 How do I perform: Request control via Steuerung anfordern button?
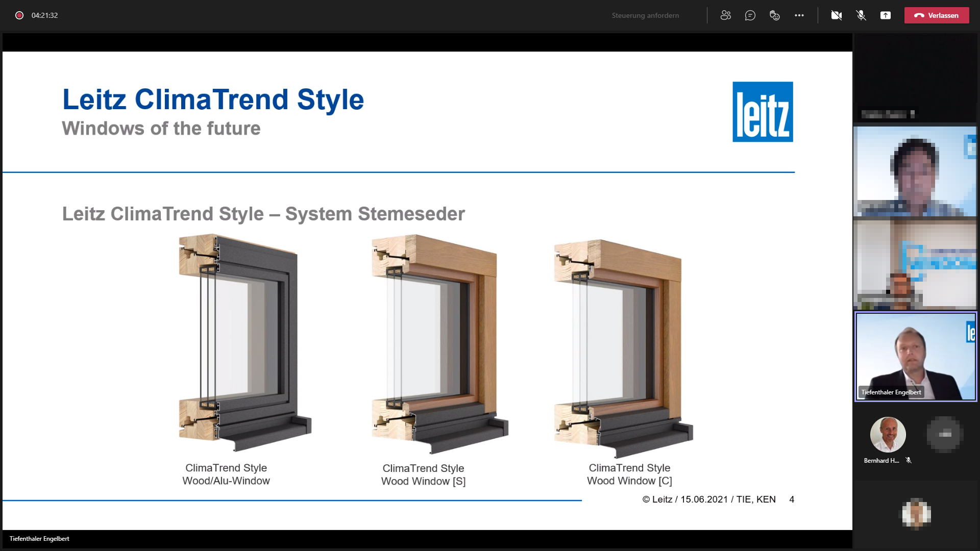click(x=644, y=15)
